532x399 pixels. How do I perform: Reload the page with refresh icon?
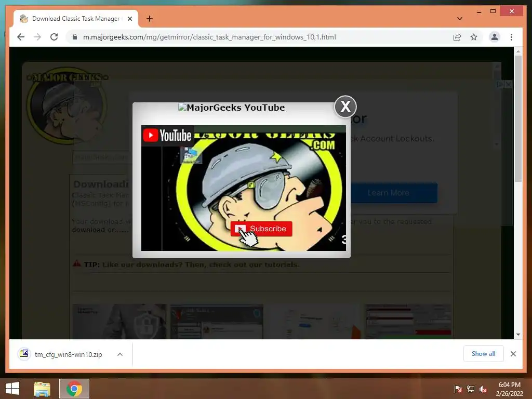54,37
